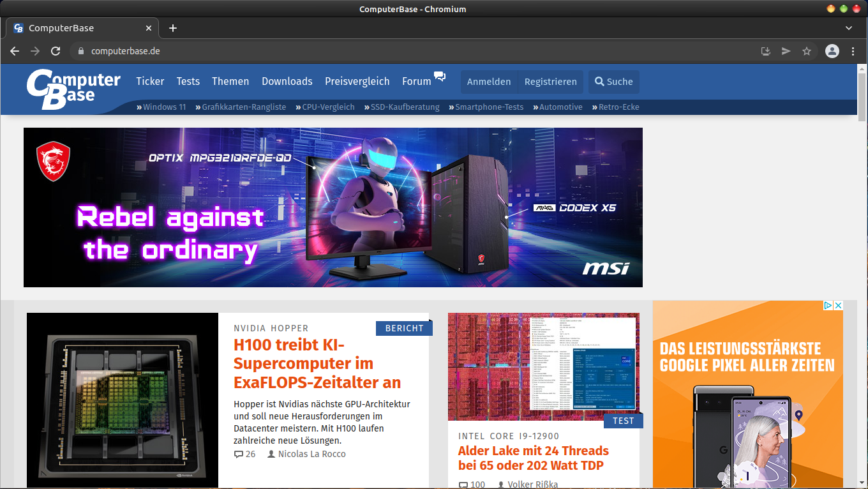Click the AdChoices triangle icon on Pixel ad
The width and height of the screenshot is (868, 489).
click(x=828, y=306)
